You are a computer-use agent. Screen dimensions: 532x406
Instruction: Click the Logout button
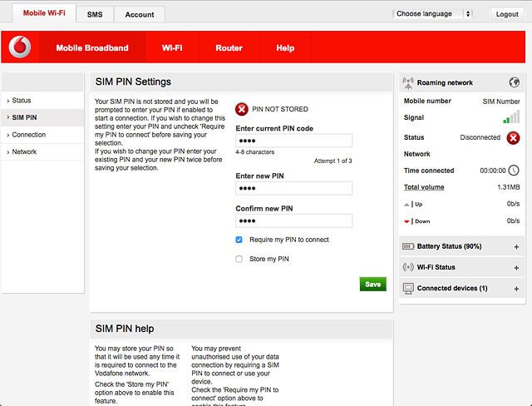(x=506, y=14)
